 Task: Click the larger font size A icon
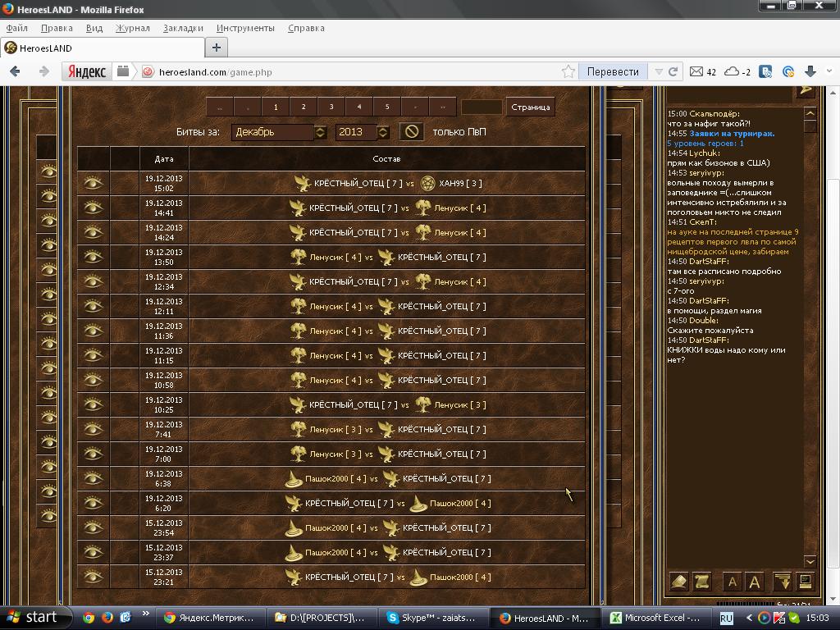755,582
